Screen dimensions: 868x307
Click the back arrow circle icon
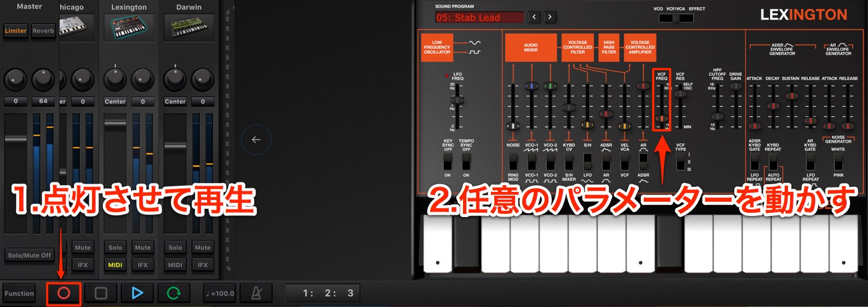256,140
